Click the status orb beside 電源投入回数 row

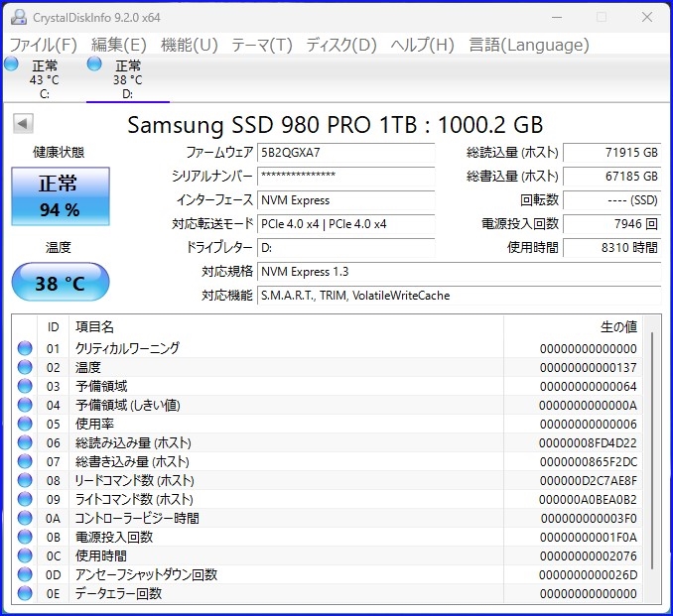(x=25, y=537)
